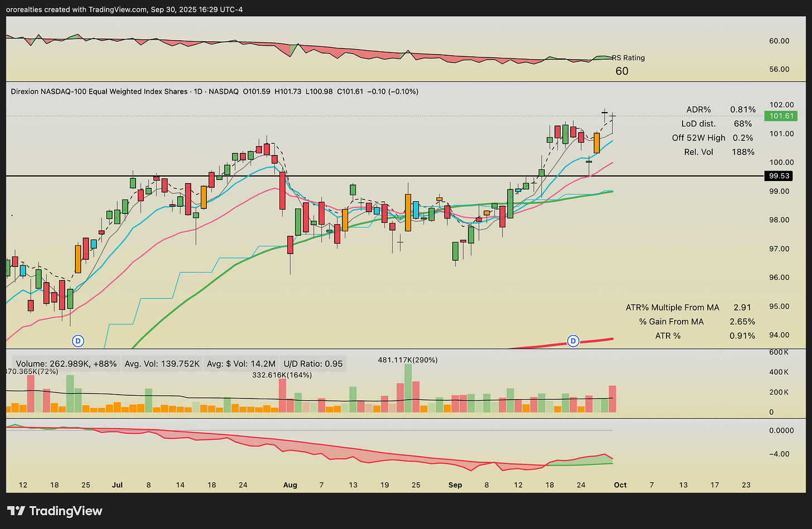Click the U/D Ratio: 0.95 label
The height and width of the screenshot is (529, 812).
313,364
